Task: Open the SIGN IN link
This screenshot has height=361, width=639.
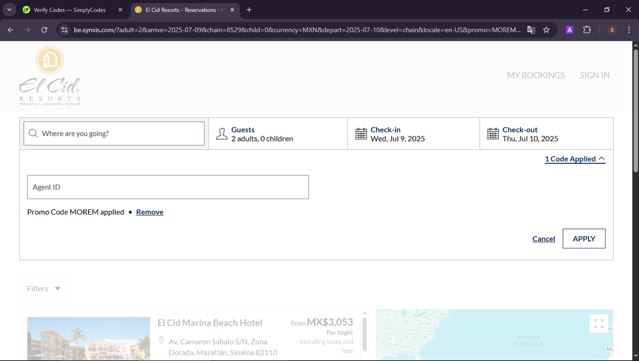Action: click(595, 75)
